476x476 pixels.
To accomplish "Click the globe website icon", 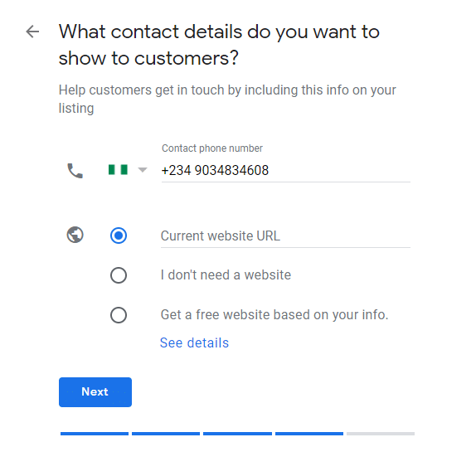I will 75,235.
